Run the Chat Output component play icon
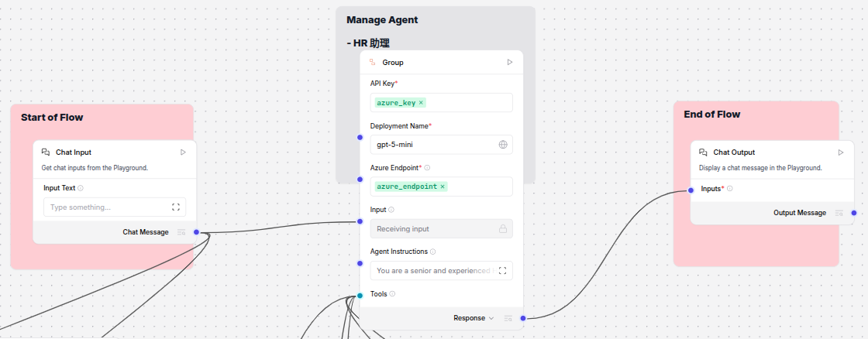Image resolution: width=868 pixels, height=339 pixels. tap(841, 152)
